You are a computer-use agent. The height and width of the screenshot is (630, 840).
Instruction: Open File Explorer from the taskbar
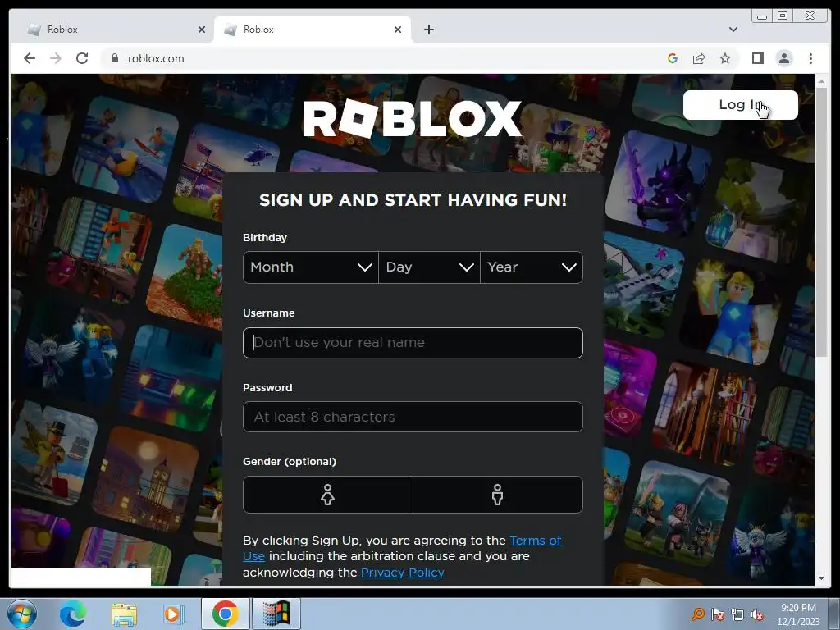point(124,614)
